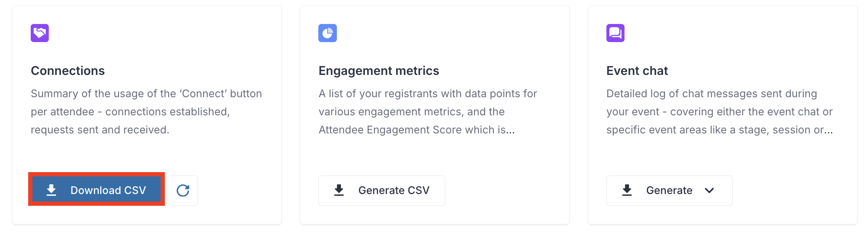Viewport: 868px width, 234px height.
Task: Click the Engagement metrics pie chart icon
Action: coord(328,33)
